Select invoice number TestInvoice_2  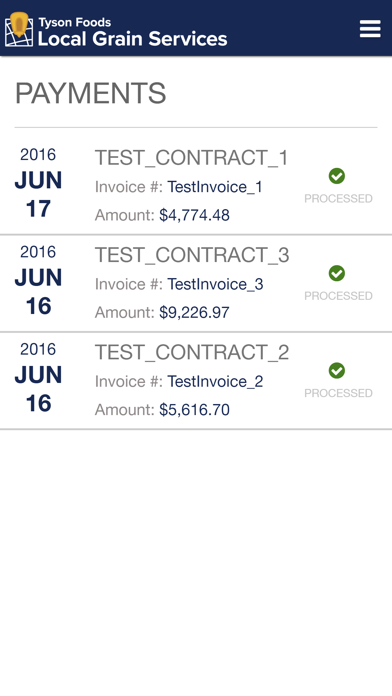pos(215,381)
